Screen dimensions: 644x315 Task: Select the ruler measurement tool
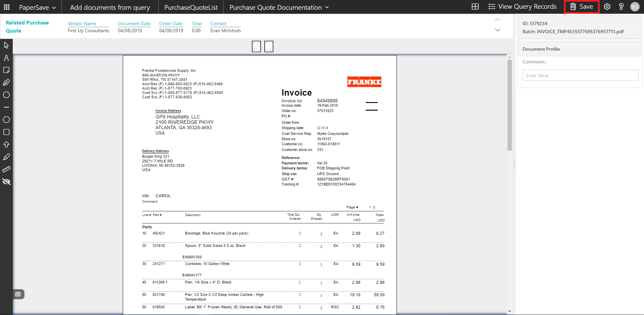click(6, 169)
